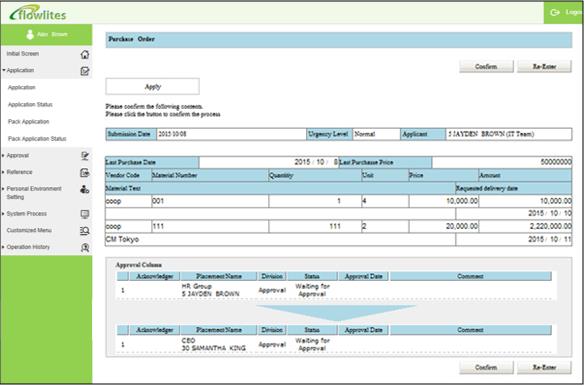Viewport: 585px width, 386px height.
Task: Click the Approval pen icon in sidebar
Action: tap(85, 156)
